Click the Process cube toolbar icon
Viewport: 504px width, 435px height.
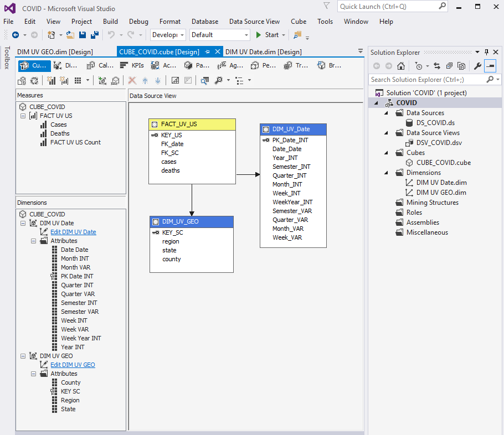point(22,80)
